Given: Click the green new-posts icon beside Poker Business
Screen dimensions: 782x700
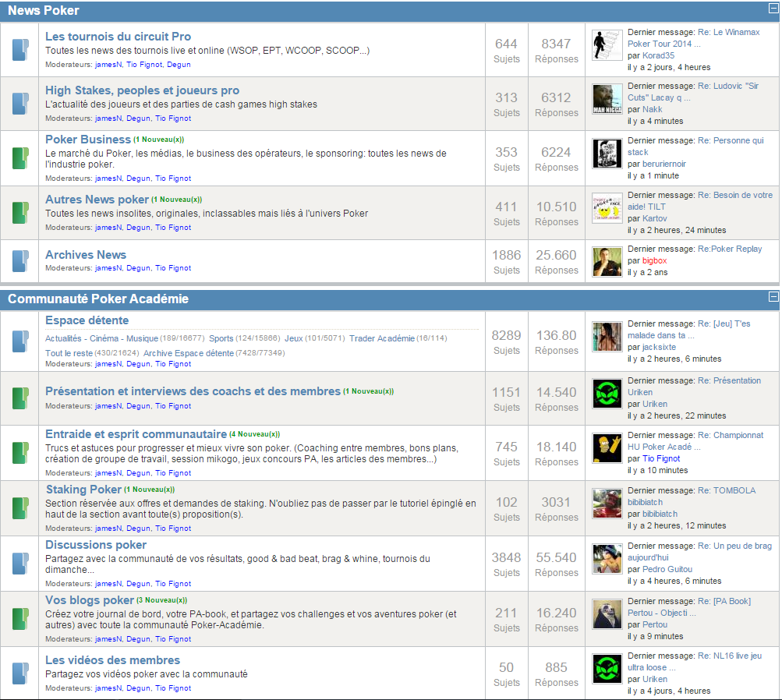Looking at the screenshot, I should click(x=20, y=158).
